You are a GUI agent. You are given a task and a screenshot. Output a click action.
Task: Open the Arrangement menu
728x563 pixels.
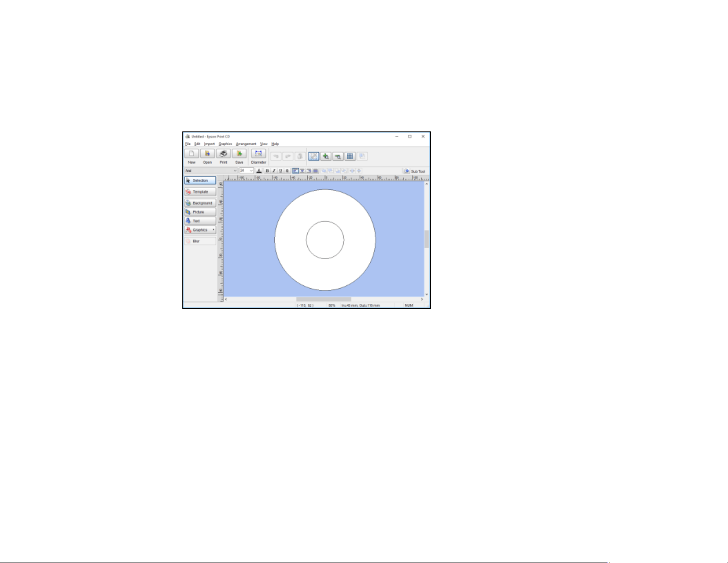click(246, 144)
